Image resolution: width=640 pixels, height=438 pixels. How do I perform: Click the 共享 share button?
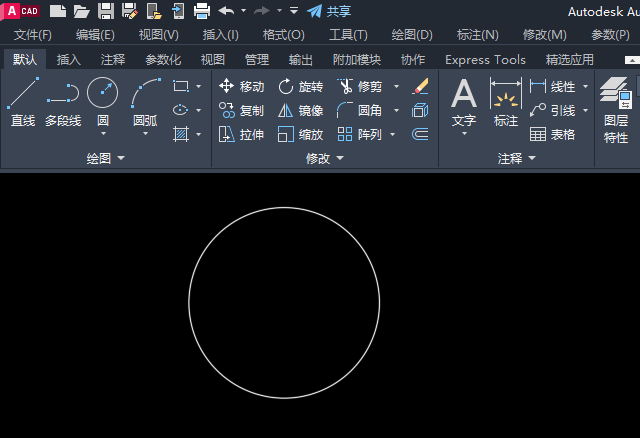coord(329,11)
